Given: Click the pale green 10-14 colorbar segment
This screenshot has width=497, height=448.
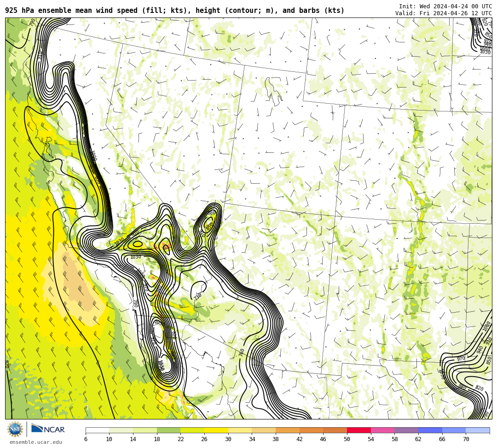Looking at the screenshot, I should (121, 430).
